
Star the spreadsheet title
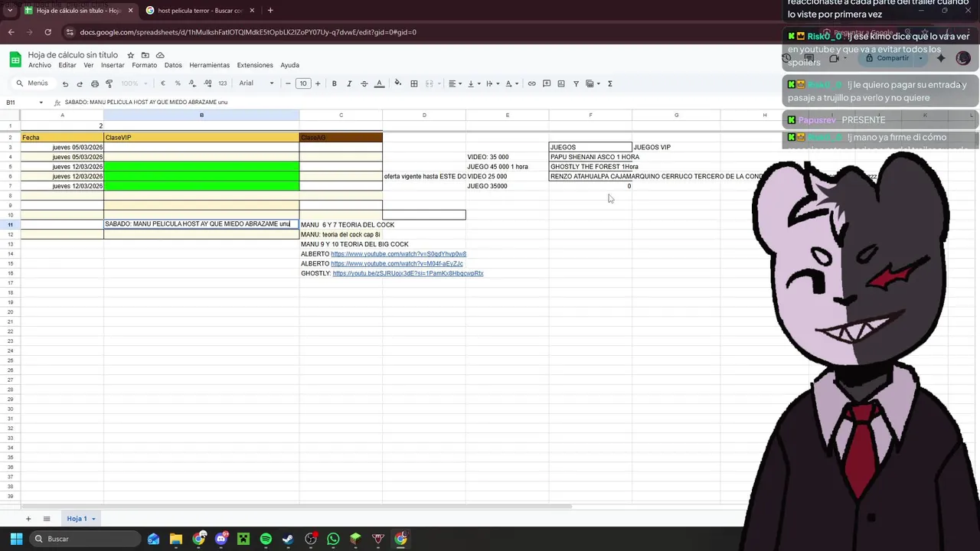[131, 55]
